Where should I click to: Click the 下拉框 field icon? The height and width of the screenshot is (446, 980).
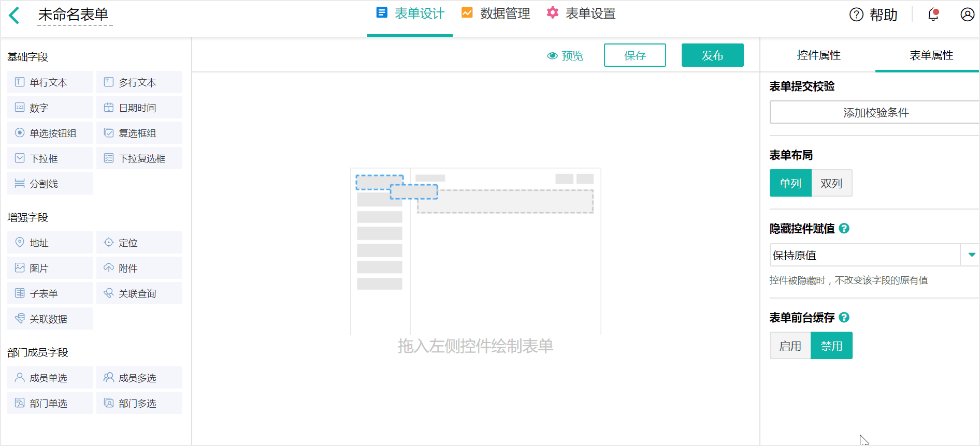[x=20, y=158]
